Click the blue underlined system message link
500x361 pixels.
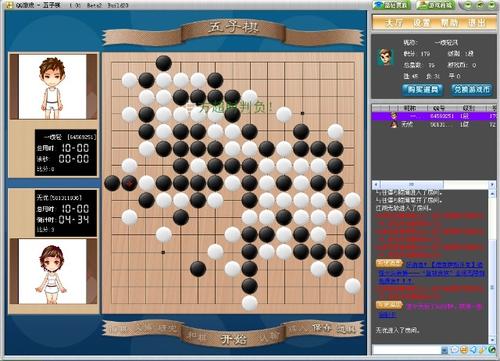[431, 273]
